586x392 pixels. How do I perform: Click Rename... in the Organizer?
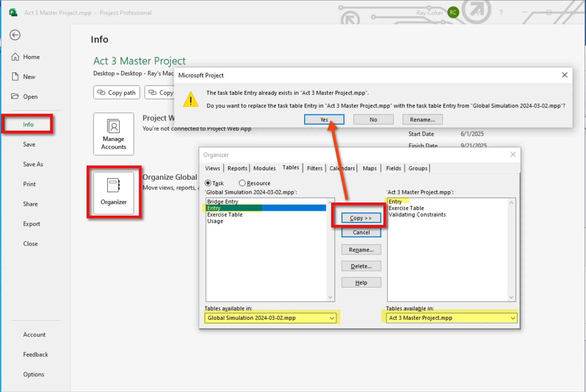coord(361,250)
